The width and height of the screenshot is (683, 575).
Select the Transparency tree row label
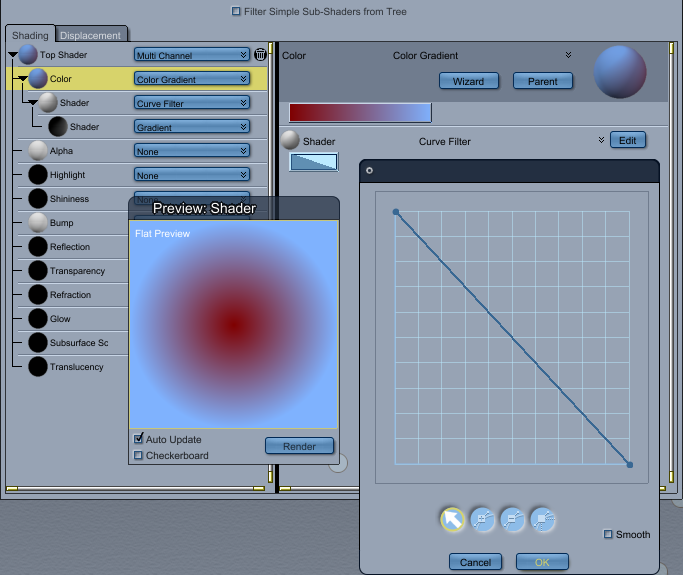pos(77,271)
